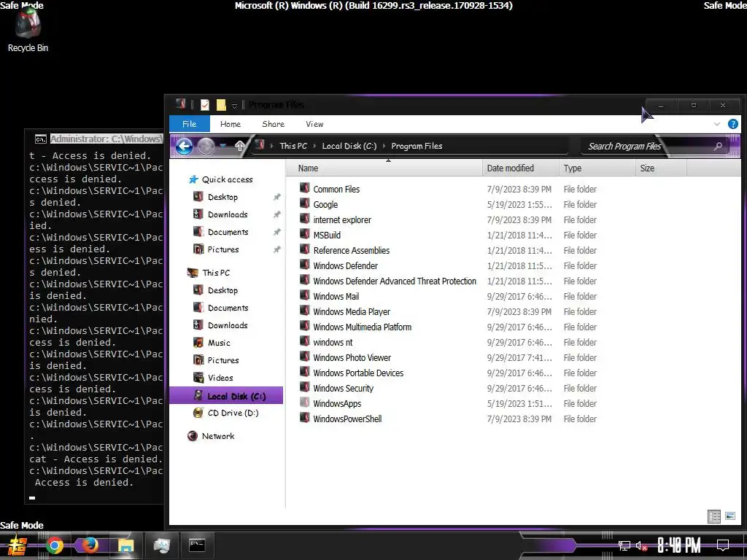The height and width of the screenshot is (560, 747).
Task: Open the Action Center notification icon
Action: [x=723, y=545]
